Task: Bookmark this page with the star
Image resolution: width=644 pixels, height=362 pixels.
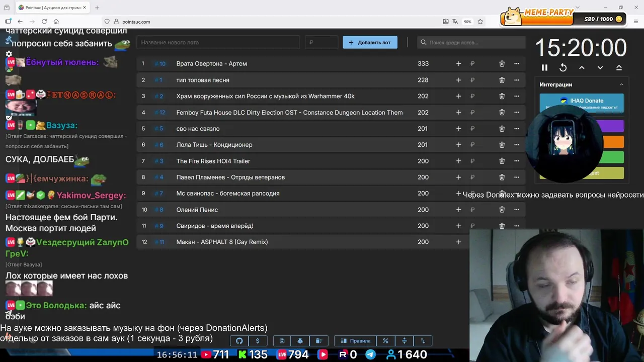Action: coord(480,22)
